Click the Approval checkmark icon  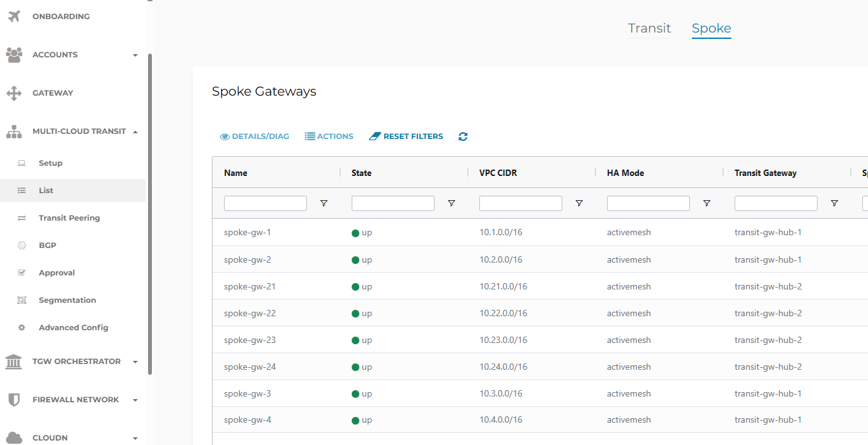(22, 273)
